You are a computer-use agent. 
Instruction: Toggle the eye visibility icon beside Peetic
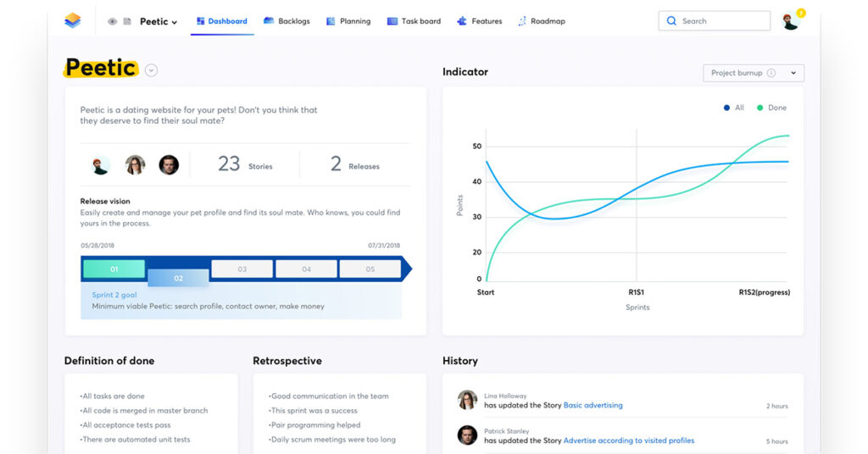point(113,21)
